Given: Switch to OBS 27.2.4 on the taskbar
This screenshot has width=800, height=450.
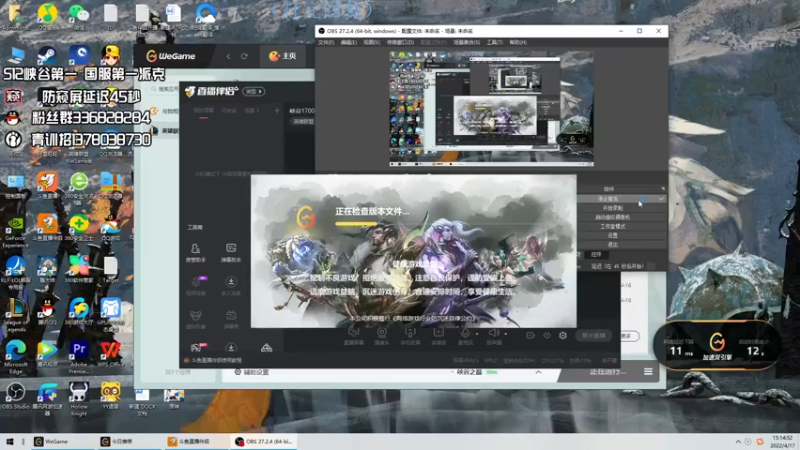Looking at the screenshot, I should coord(264,441).
